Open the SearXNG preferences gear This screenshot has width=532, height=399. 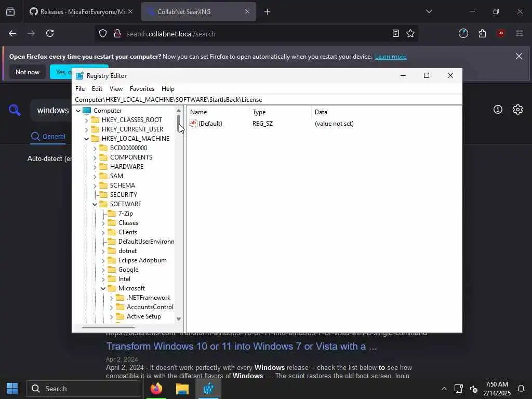click(518, 109)
